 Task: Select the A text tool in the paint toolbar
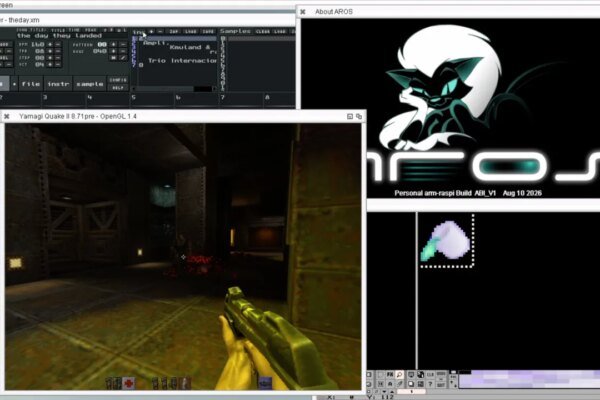tap(390, 384)
